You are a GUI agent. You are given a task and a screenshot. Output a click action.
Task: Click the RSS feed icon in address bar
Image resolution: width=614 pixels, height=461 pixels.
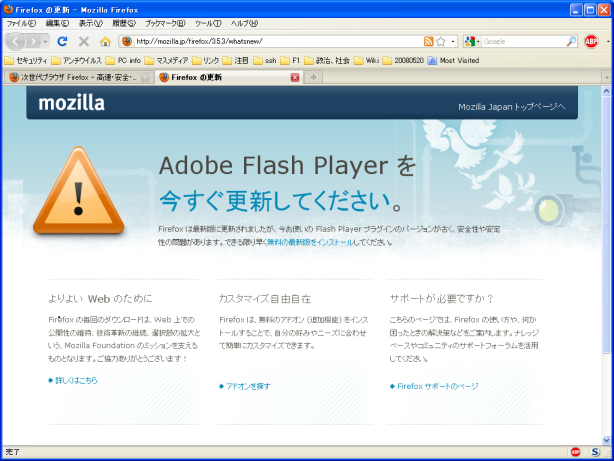coord(428,41)
